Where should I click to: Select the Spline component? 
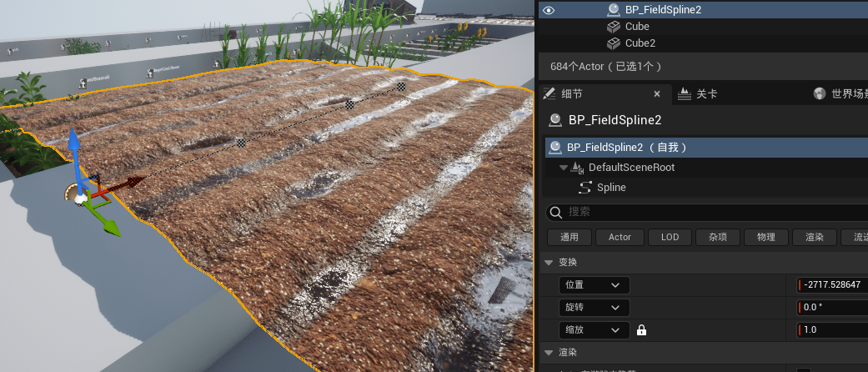point(611,187)
